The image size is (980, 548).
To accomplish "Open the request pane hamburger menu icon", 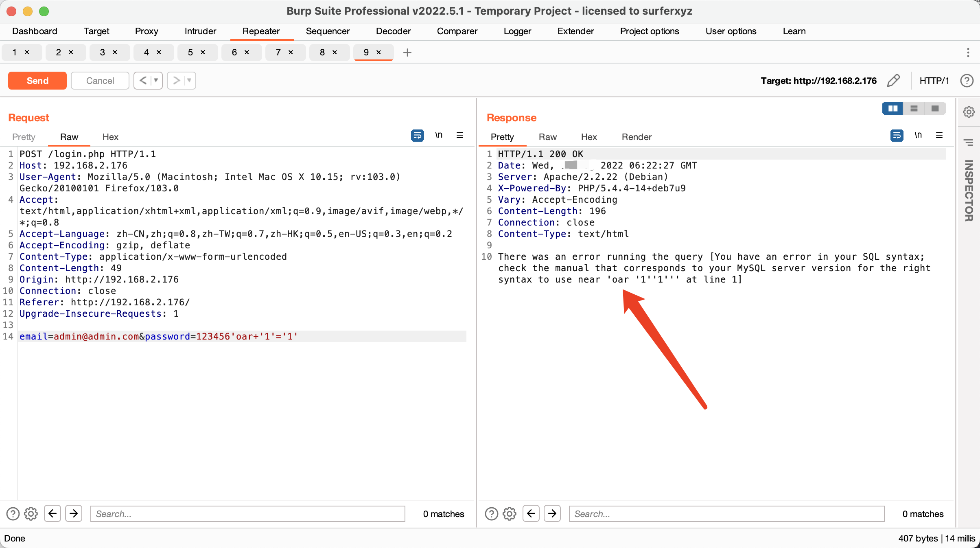I will 460,136.
